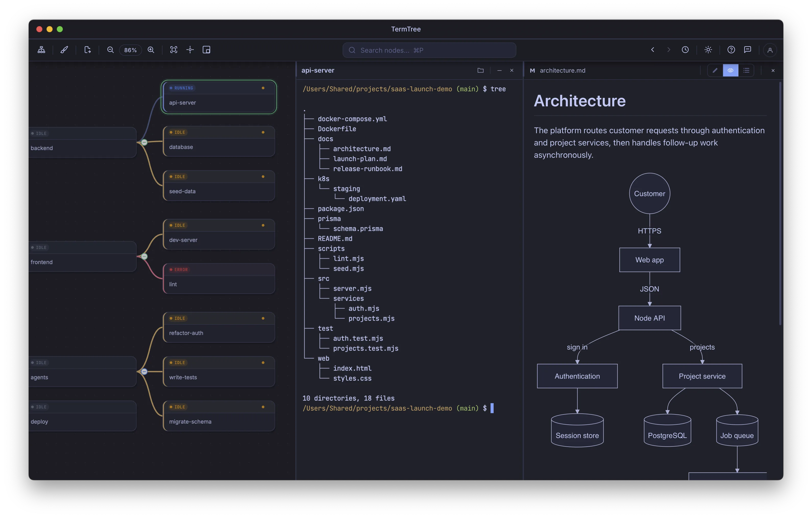
Task: Close the architecture.md panel
Action: (773, 70)
